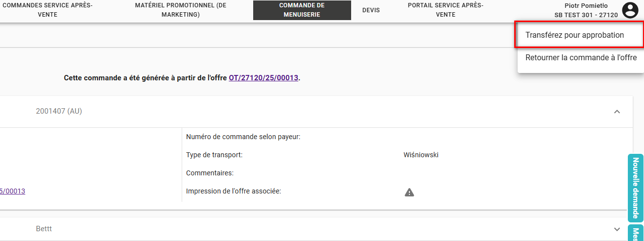Image resolution: width=644 pixels, height=241 pixels.
Task: Open Portail Service Après-Vente tab
Action: click(x=445, y=10)
